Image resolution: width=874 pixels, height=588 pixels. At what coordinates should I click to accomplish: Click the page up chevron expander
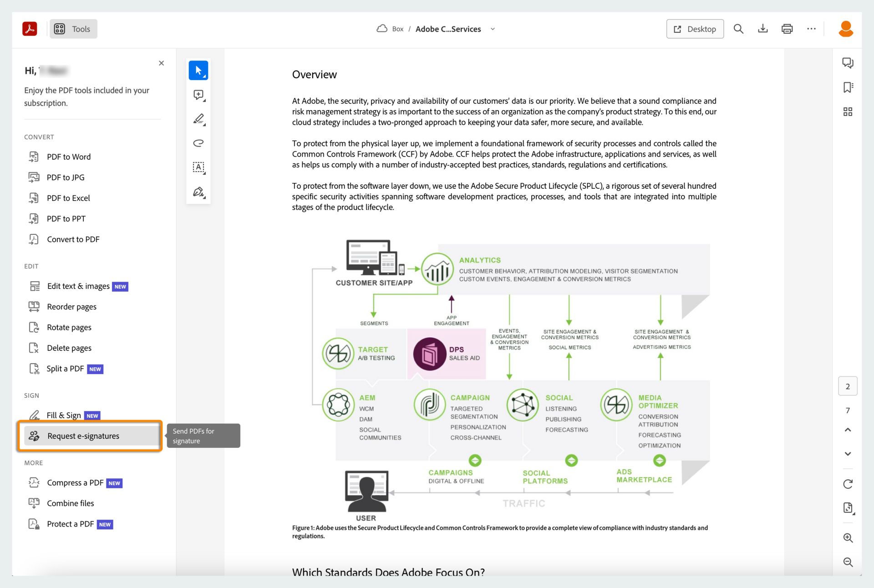pos(848,430)
